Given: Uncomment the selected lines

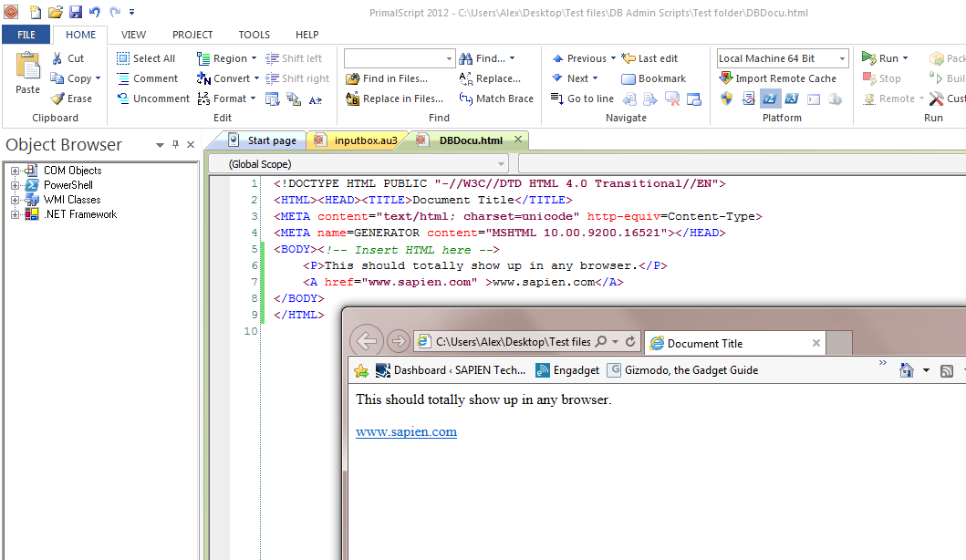Looking at the screenshot, I should click(x=153, y=99).
